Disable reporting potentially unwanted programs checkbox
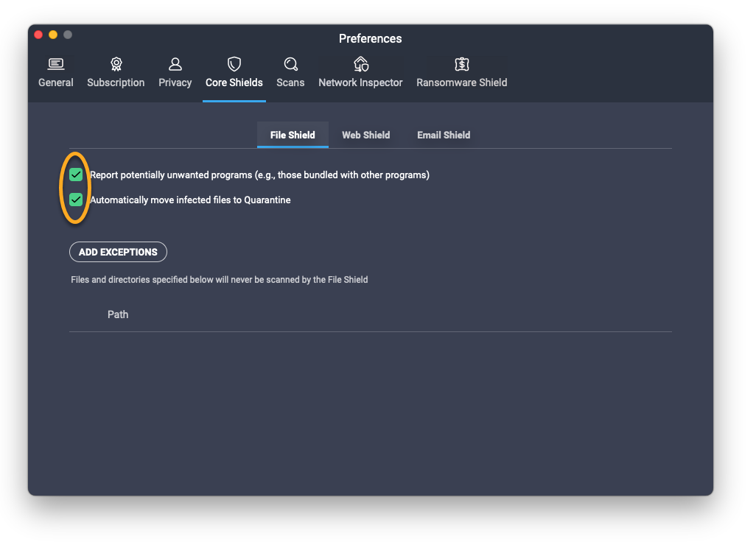This screenshot has height=542, width=756. tap(76, 175)
